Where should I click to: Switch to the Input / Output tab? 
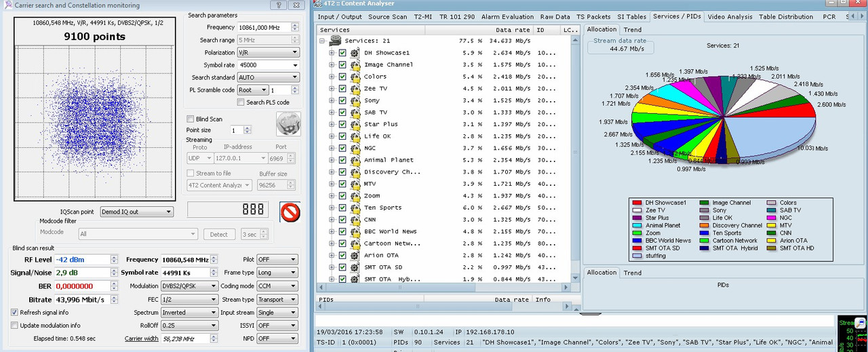[340, 17]
